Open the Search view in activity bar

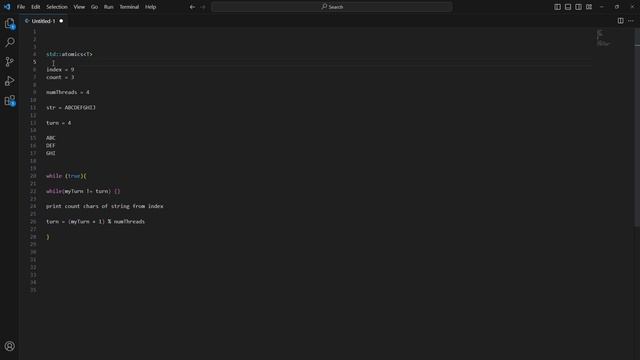point(10,42)
